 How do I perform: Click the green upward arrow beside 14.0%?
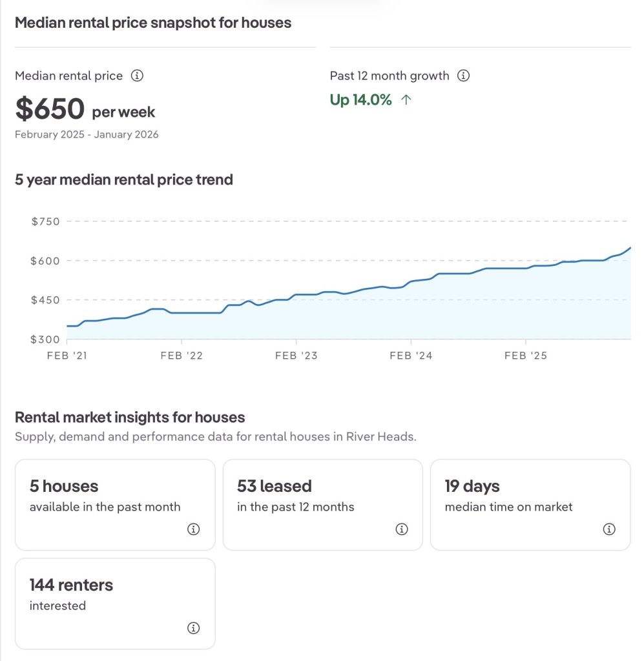(406, 100)
